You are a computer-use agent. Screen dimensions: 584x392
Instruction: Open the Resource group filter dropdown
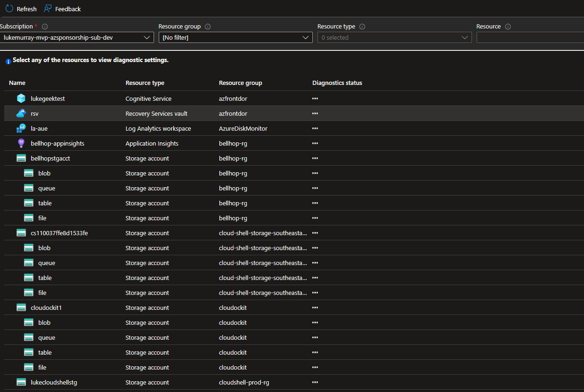235,37
